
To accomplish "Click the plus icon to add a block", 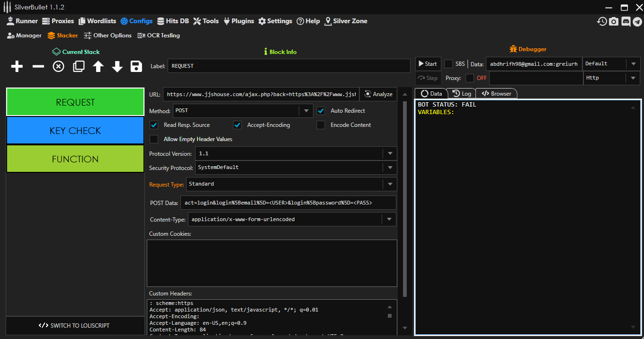I will pyautogui.click(x=17, y=67).
